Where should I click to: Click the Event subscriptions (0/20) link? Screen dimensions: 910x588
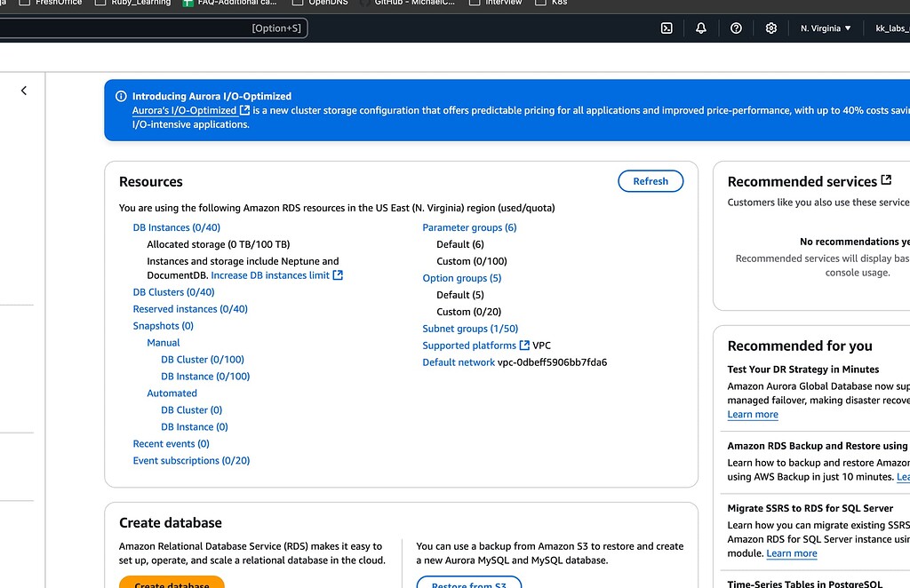191,461
